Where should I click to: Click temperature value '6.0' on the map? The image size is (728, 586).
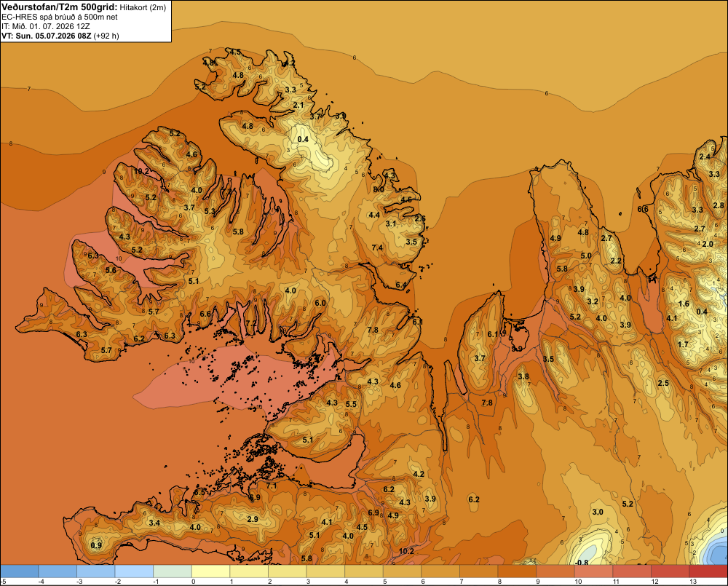pyautogui.click(x=320, y=303)
